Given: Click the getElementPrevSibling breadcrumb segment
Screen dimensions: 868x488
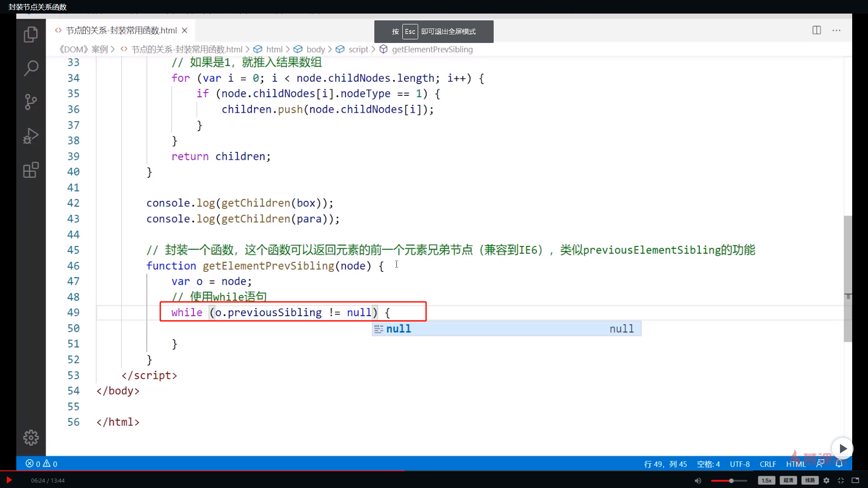Looking at the screenshot, I should (432, 49).
